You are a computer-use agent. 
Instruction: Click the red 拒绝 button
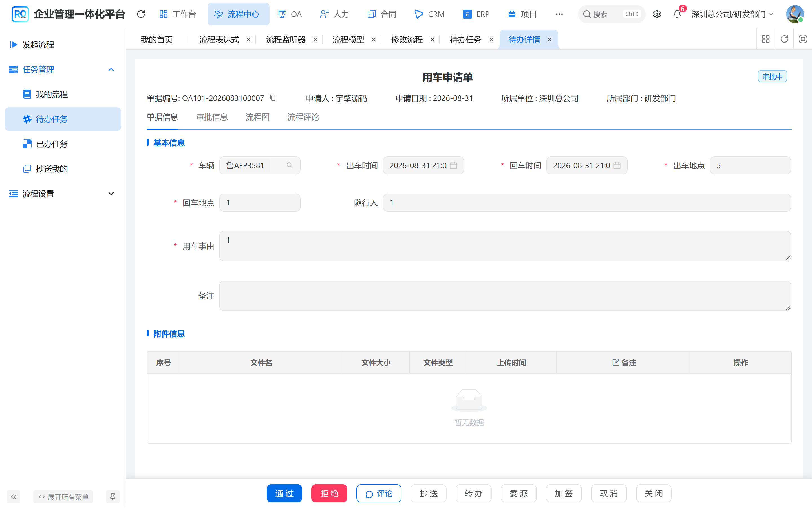click(x=329, y=493)
